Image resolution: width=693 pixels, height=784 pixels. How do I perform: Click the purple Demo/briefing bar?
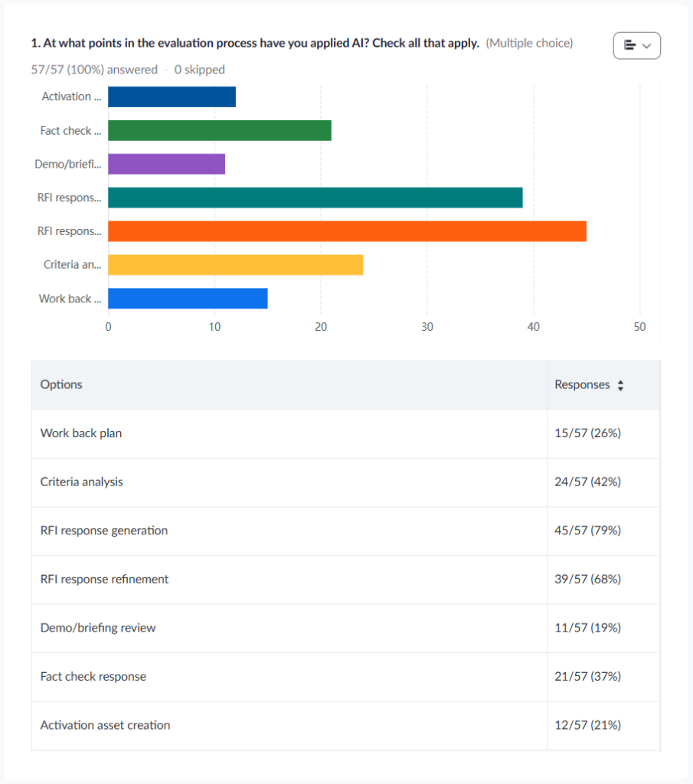(166, 165)
